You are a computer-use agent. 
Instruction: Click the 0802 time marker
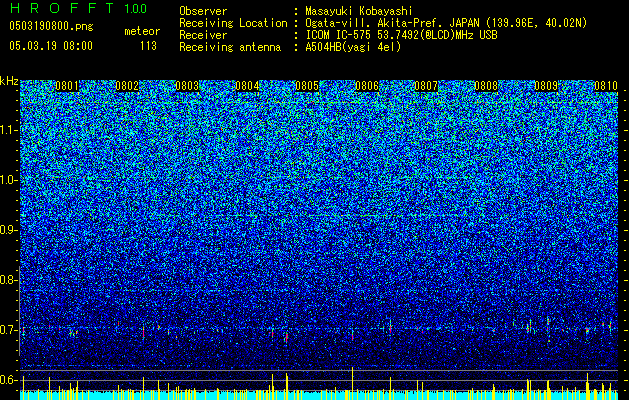(127, 86)
